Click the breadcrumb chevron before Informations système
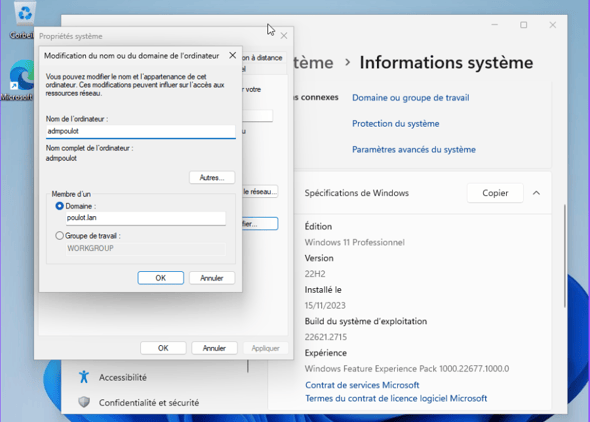Viewport: 590px width, 422px height. pos(348,62)
